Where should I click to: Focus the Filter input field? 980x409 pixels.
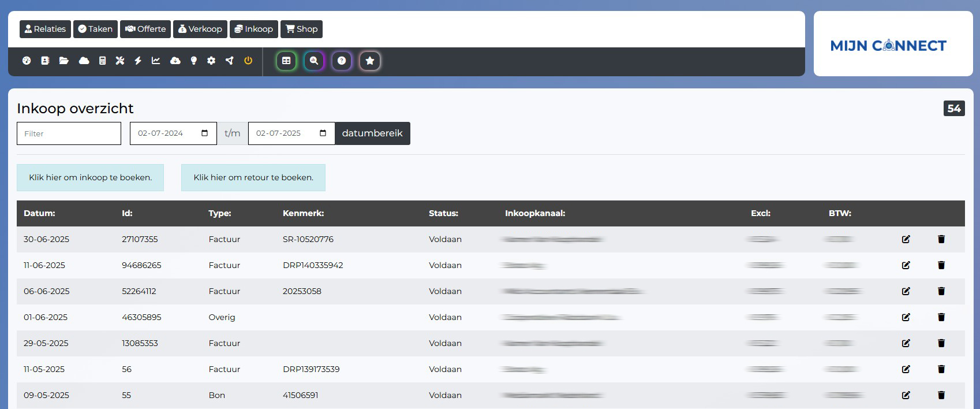coord(69,133)
